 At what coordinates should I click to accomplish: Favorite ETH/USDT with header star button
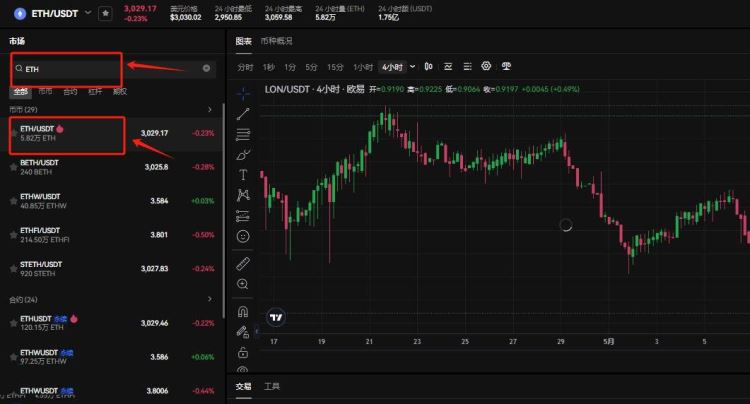click(105, 13)
